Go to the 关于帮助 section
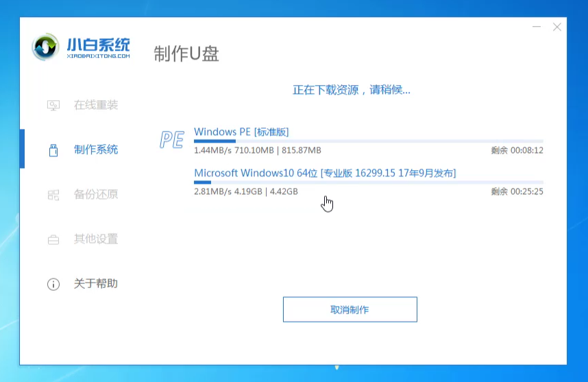Image resolution: width=588 pixels, height=382 pixels. point(96,284)
